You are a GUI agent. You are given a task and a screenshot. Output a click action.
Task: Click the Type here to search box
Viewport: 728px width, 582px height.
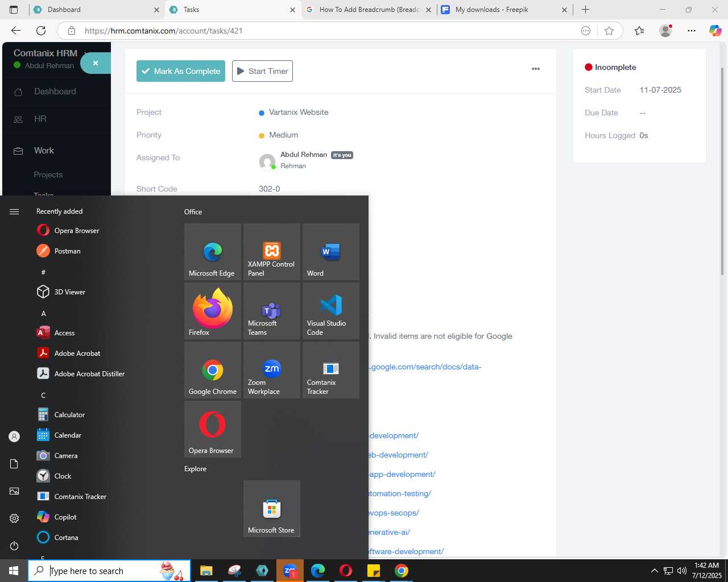[109, 571]
